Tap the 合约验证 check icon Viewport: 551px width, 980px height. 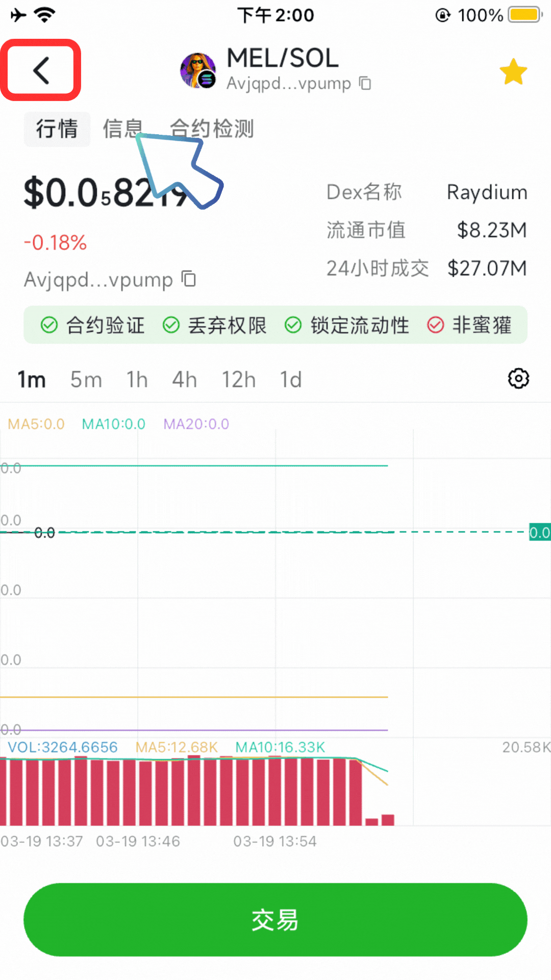(49, 325)
